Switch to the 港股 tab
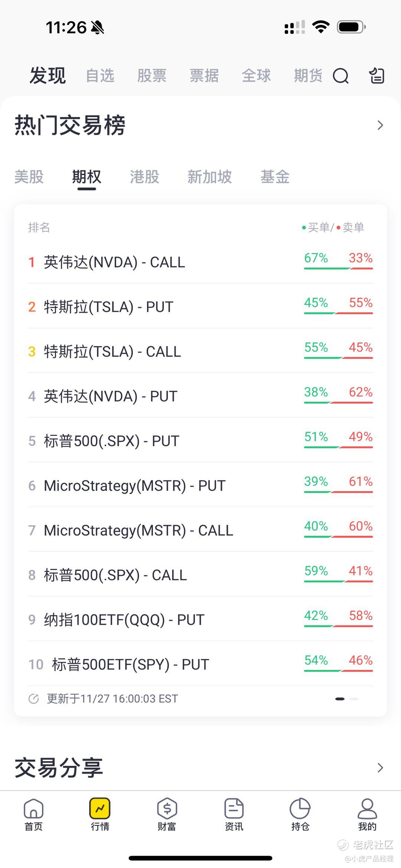The image size is (401, 868). [x=144, y=177]
